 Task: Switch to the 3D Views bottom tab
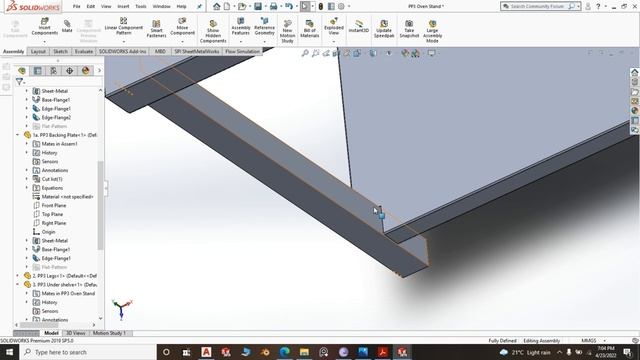point(76,333)
